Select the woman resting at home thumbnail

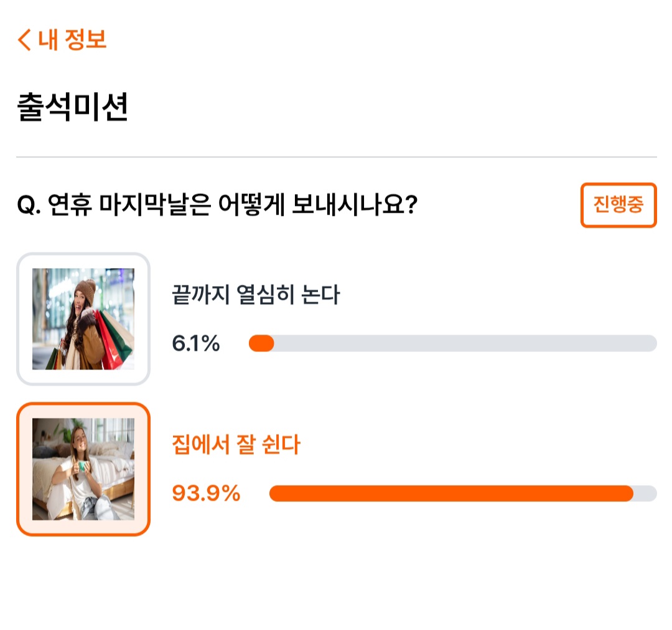coord(83,469)
